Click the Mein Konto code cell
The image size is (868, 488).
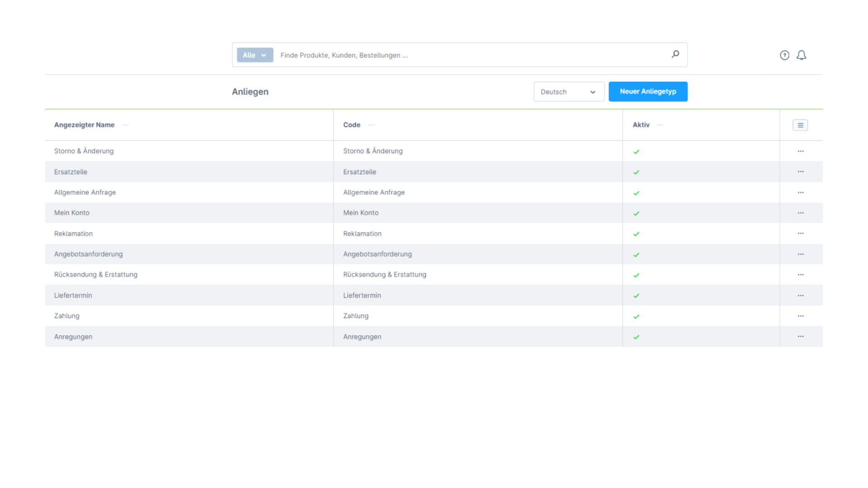[x=478, y=213]
